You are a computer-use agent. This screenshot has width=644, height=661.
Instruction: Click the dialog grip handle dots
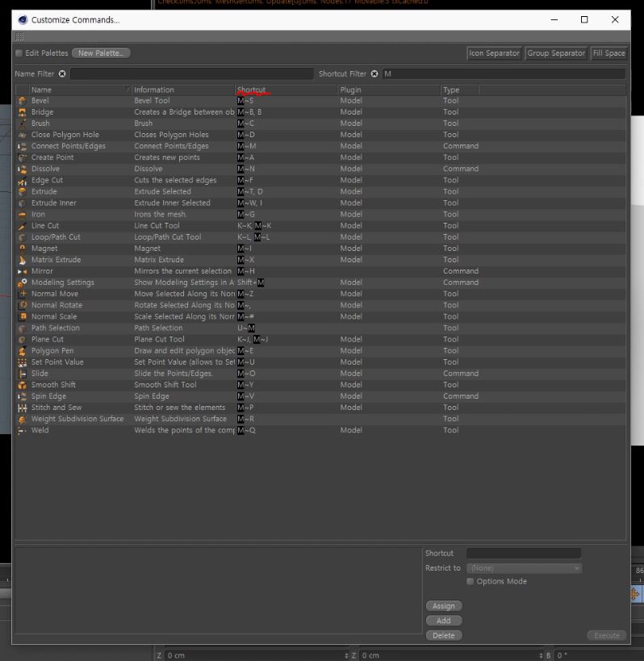pyautogui.click(x=19, y=36)
